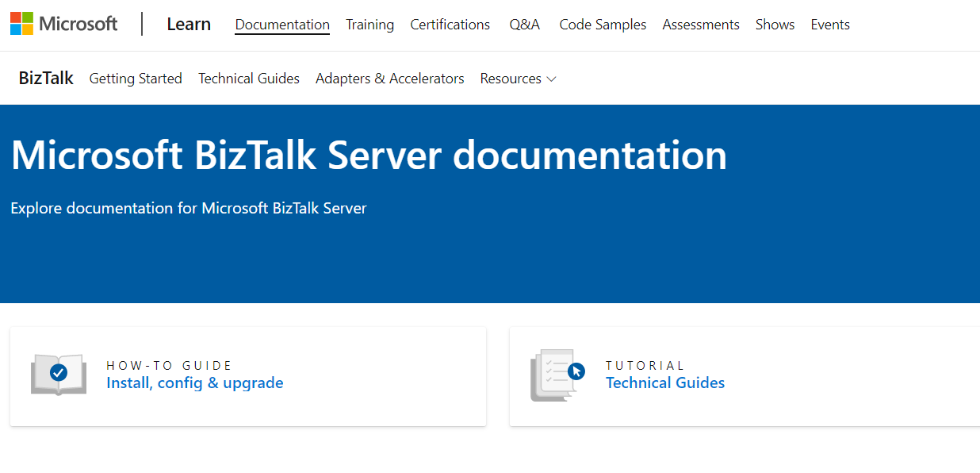Click 'Explore documentation for Microsoft BizTalk Server' text

[189, 209]
